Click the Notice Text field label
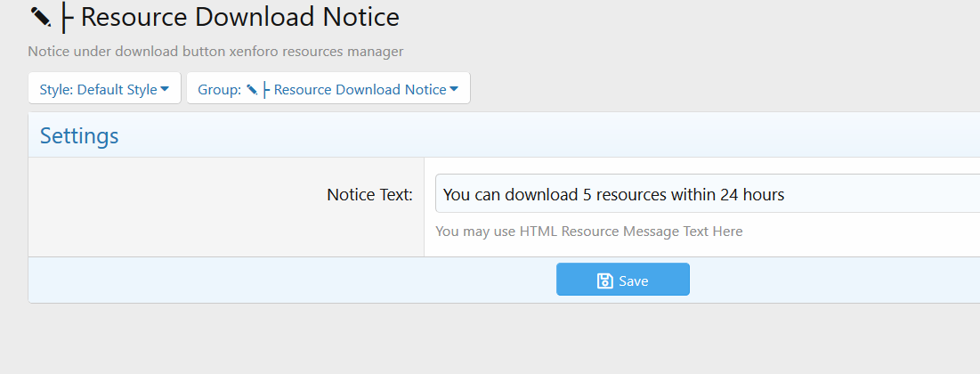 [369, 194]
